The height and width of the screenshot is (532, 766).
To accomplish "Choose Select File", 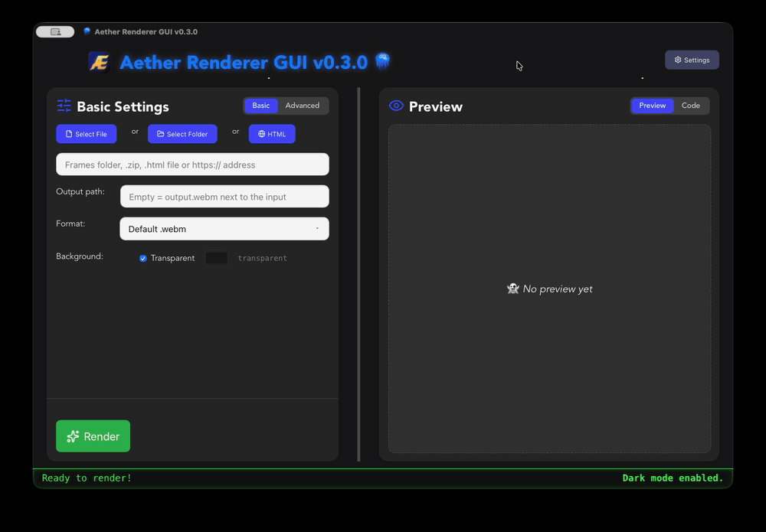I will coord(87,134).
